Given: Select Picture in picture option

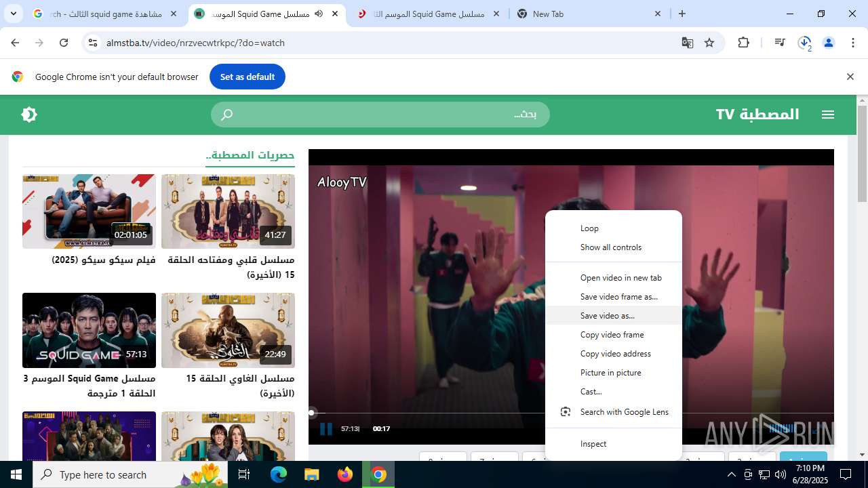Looking at the screenshot, I should (614, 373).
